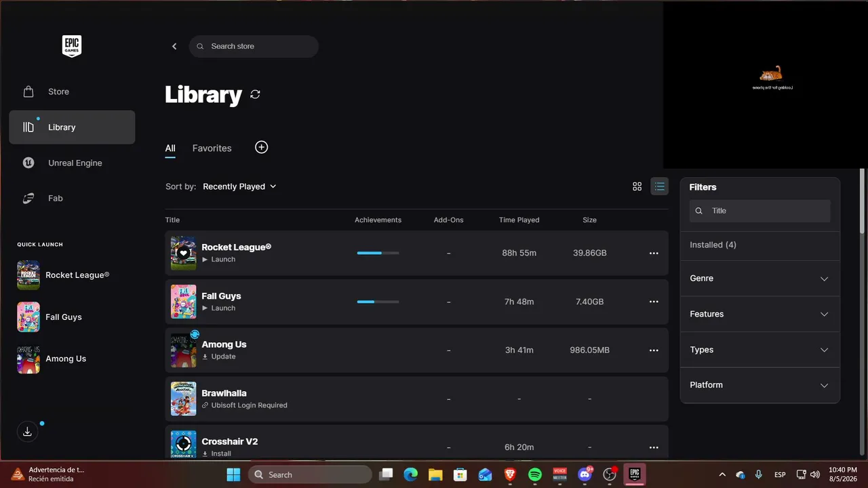The width and height of the screenshot is (868, 488).
Task: Open the Downloads icon in sidebar
Action: pyautogui.click(x=27, y=432)
